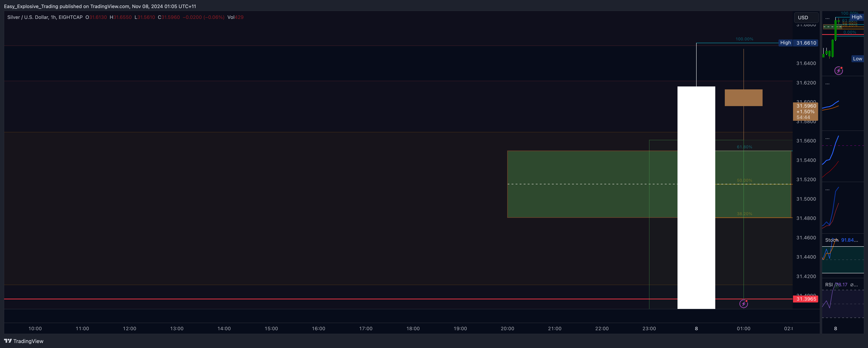The height and width of the screenshot is (348, 868).
Task: Click the 23:00 time axis label
Action: point(649,328)
